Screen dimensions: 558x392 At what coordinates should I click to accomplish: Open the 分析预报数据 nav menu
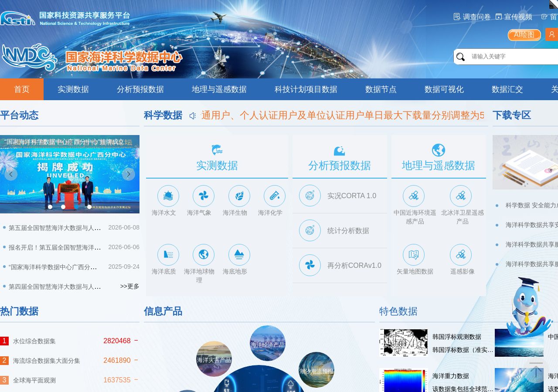click(140, 89)
